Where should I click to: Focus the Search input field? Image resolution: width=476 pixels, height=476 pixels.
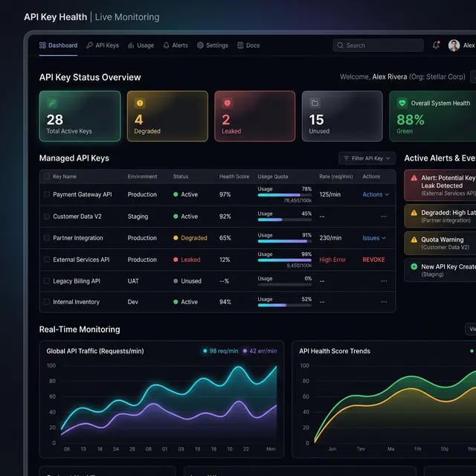[379, 45]
